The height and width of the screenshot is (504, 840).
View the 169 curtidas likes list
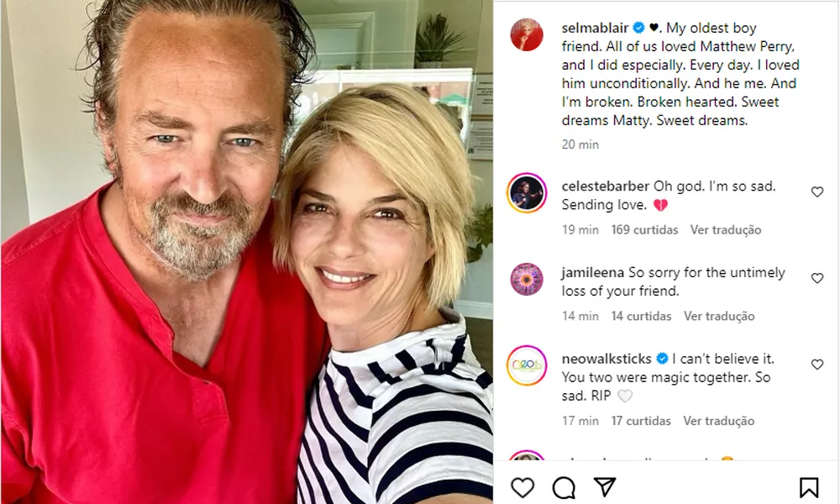[x=644, y=229]
